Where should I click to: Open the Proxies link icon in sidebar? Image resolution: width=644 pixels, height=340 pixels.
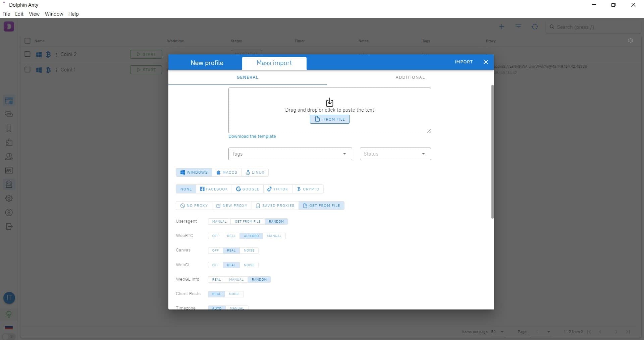tap(9, 114)
